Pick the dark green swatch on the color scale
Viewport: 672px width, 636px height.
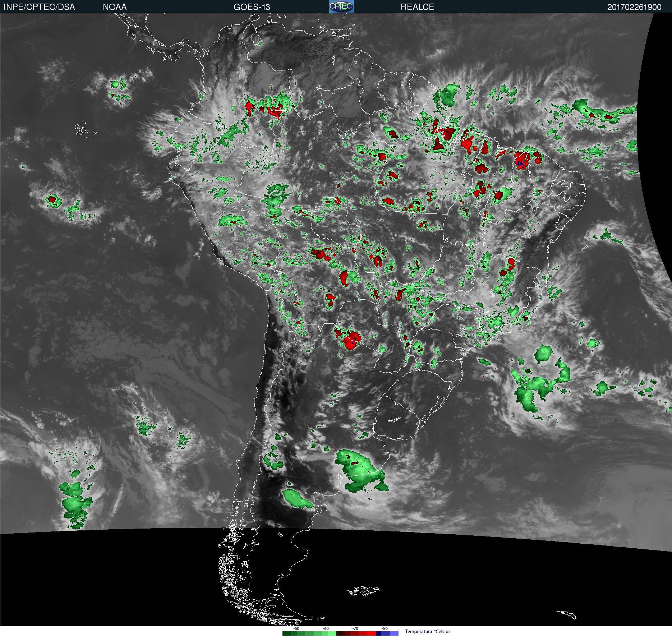point(287,633)
